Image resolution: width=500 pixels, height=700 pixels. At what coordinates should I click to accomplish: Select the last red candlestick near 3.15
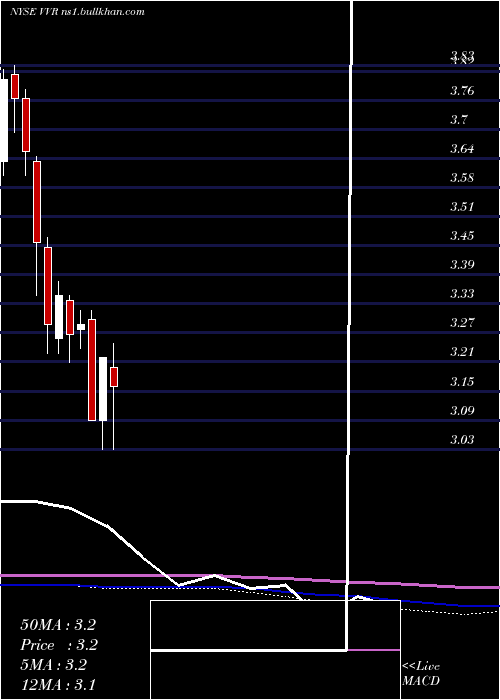(114, 377)
